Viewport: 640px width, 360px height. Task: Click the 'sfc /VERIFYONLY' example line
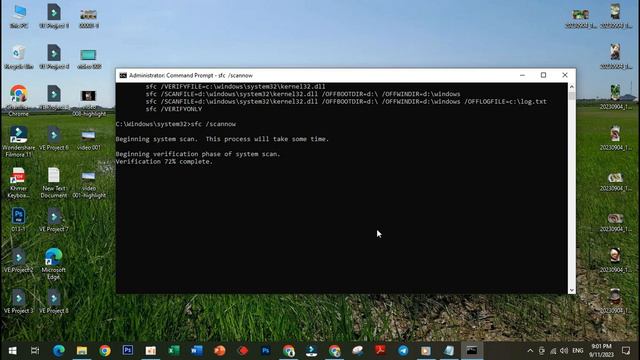pyautogui.click(x=174, y=109)
